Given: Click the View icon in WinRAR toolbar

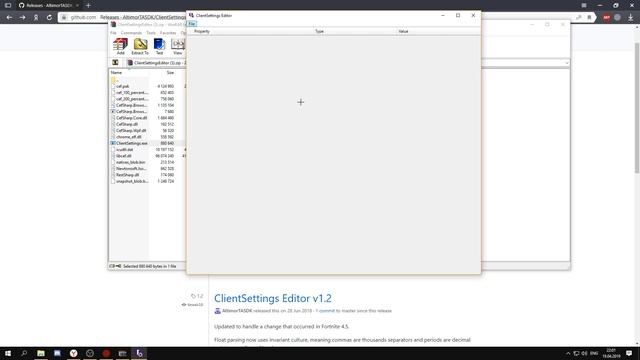Looking at the screenshot, I should click(178, 46).
